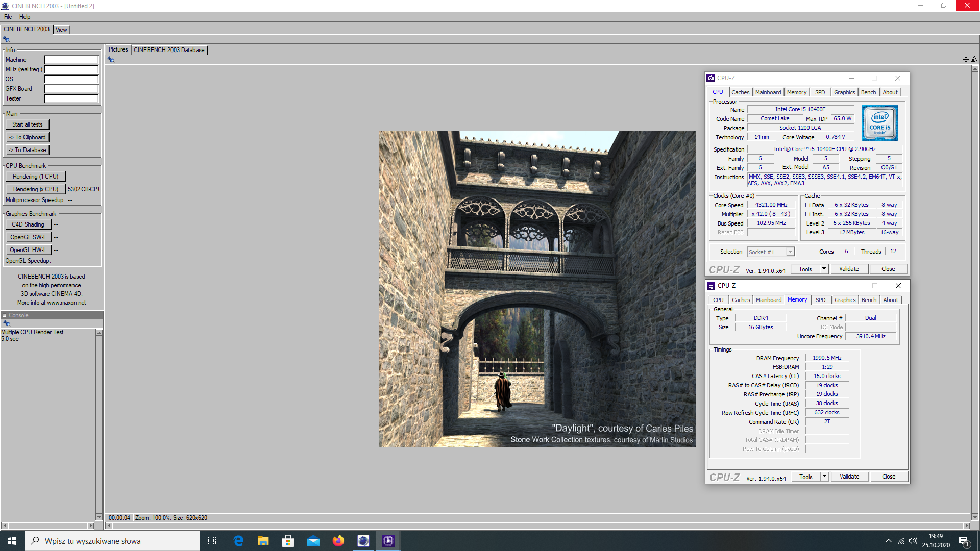Viewport: 980px width, 551px height.
Task: Click the CPU-Z title bar icon of the top window
Action: [710, 78]
